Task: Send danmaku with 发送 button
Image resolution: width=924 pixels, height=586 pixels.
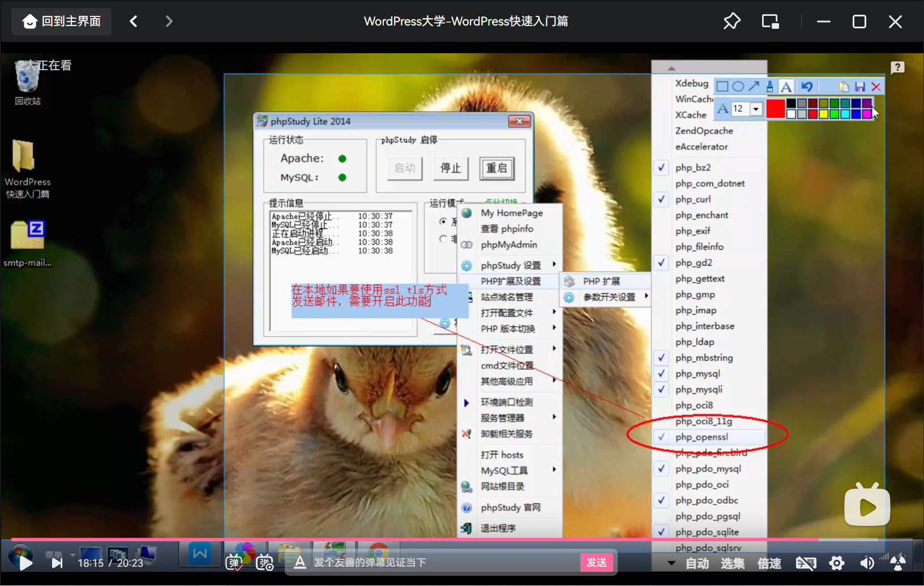Action: (x=596, y=562)
